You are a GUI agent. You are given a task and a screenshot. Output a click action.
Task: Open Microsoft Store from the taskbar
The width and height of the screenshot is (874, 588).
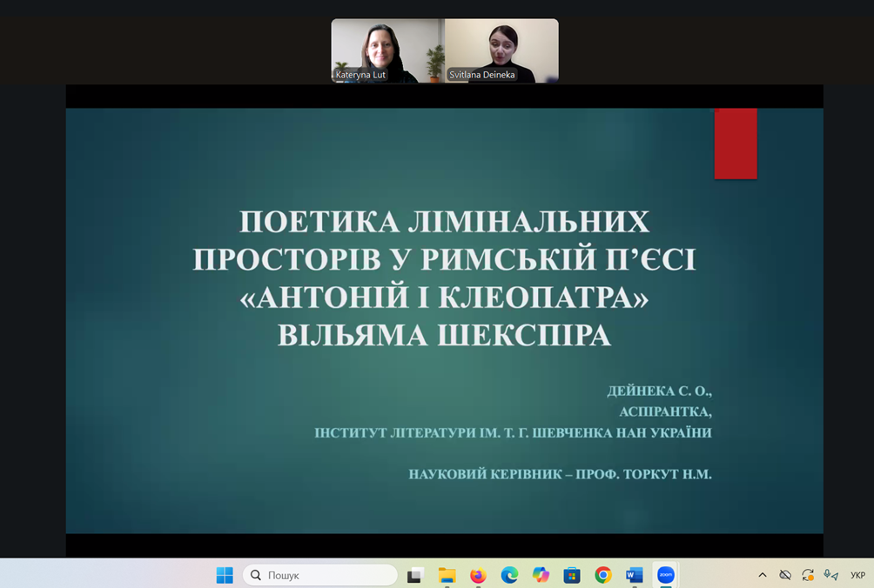point(572,575)
